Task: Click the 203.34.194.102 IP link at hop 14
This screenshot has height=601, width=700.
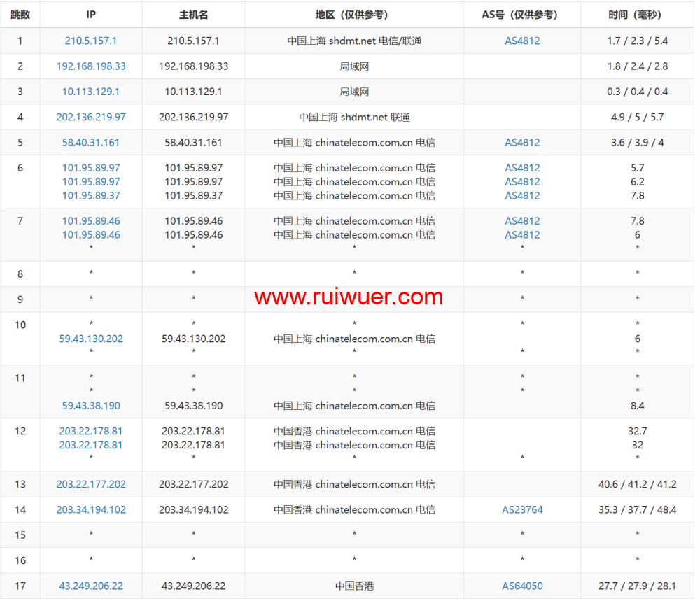Action: (91, 510)
